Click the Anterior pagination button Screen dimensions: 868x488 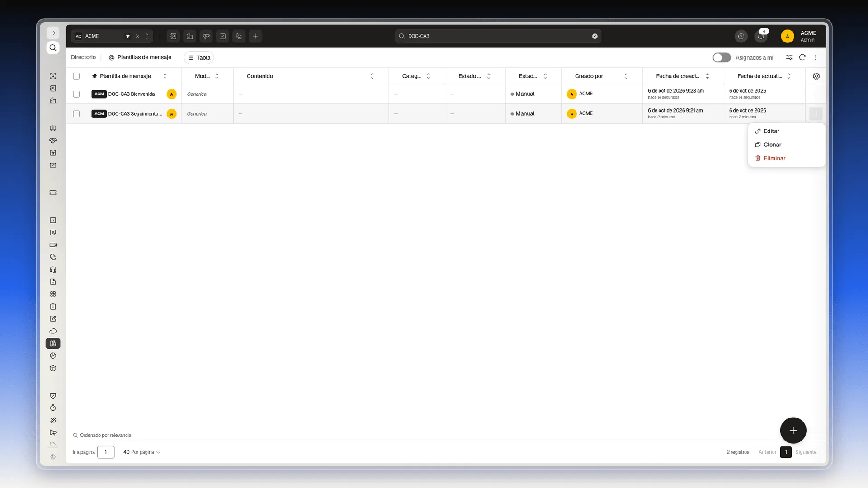coord(767,452)
